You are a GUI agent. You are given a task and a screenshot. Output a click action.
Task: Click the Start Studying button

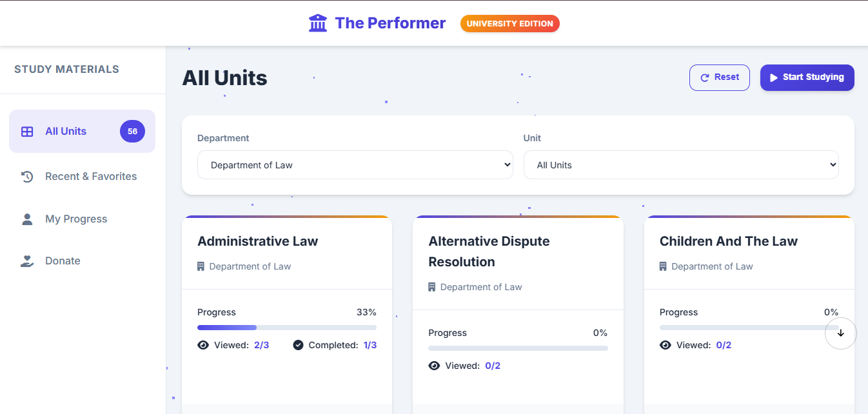coord(807,77)
